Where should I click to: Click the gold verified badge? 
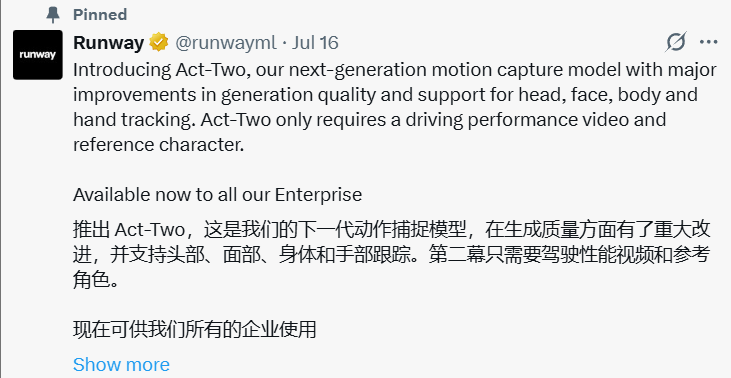pos(159,43)
